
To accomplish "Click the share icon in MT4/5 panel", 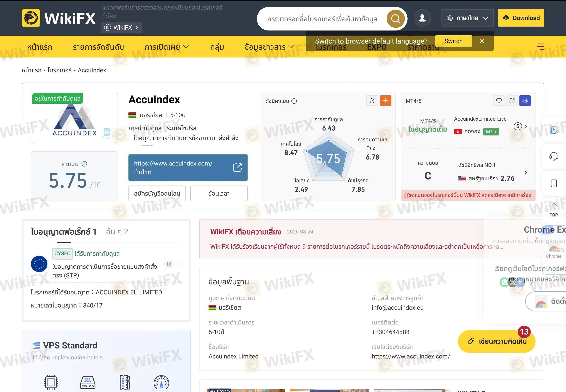I will [512, 101].
